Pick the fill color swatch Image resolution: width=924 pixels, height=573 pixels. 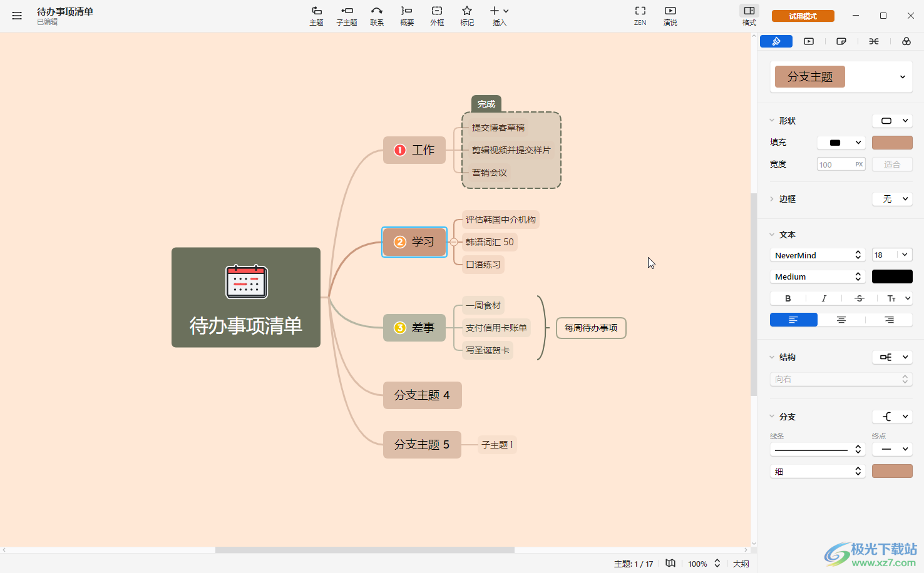pos(892,143)
